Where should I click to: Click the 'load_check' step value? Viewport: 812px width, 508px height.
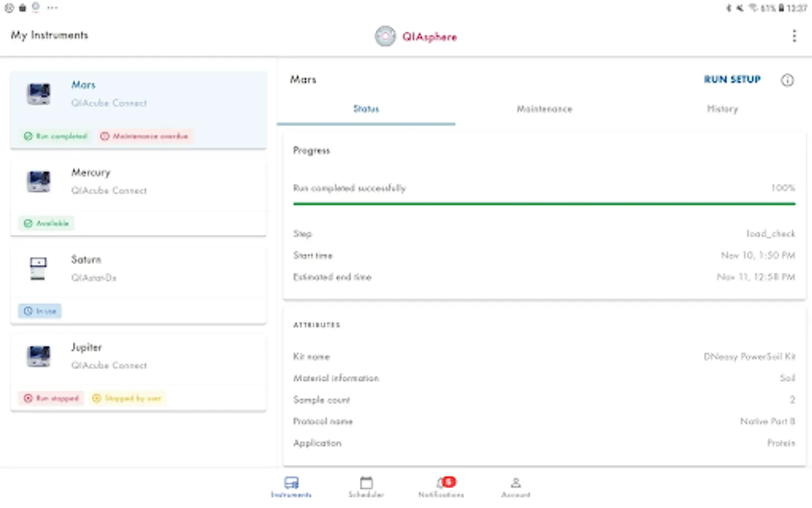coord(770,234)
